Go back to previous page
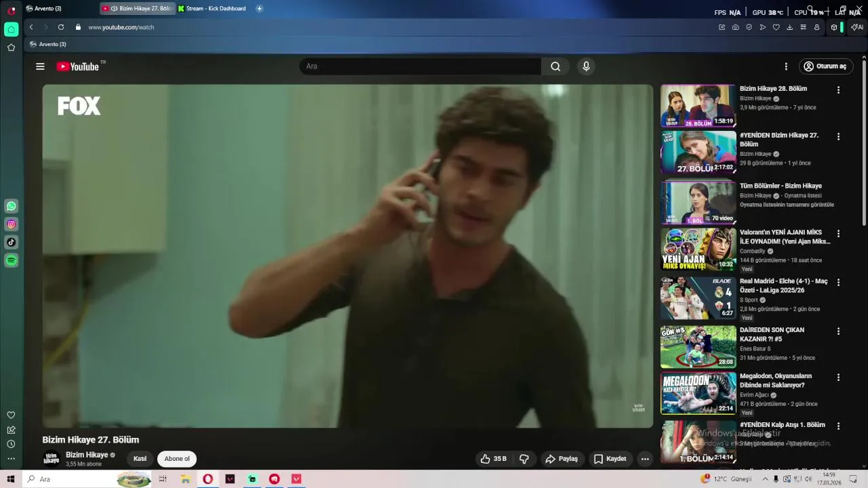The height and width of the screenshot is (488, 868). click(x=31, y=27)
